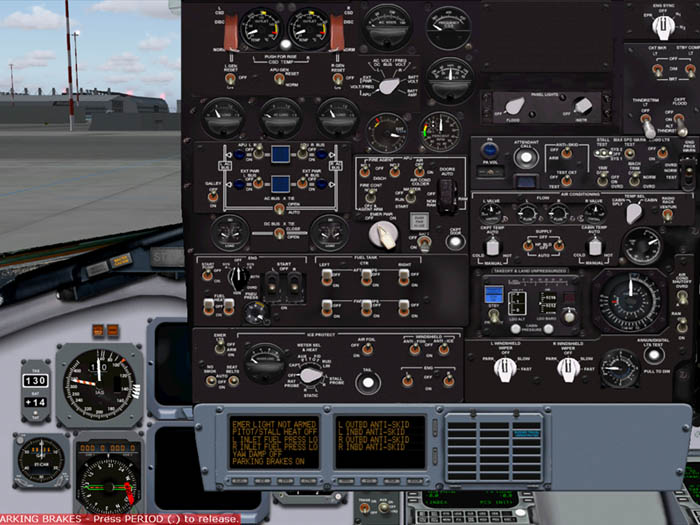This screenshot has width=700, height=525.
Task: Flip the L GEN RESET switch
Action: tap(230, 79)
